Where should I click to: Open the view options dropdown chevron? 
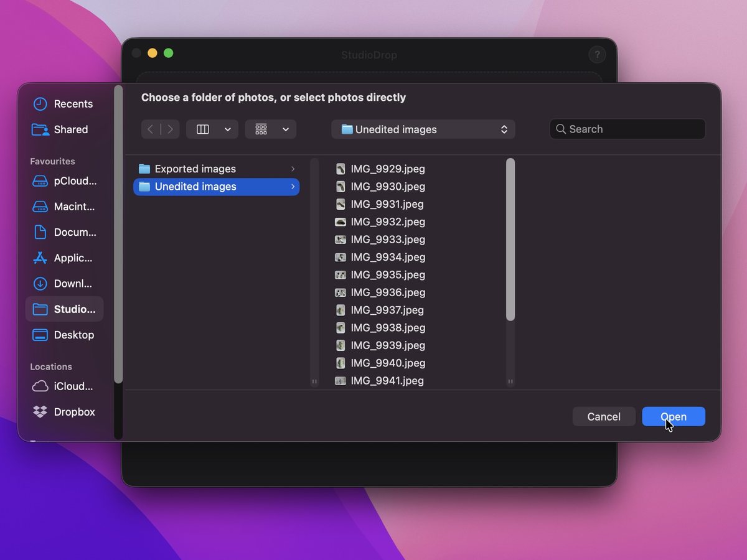(228, 129)
